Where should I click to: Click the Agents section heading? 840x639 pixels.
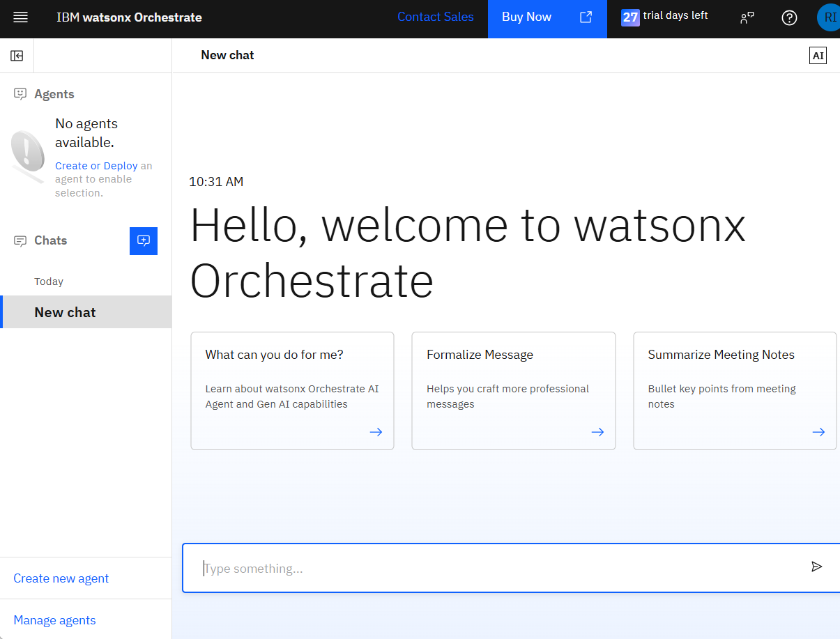click(54, 94)
